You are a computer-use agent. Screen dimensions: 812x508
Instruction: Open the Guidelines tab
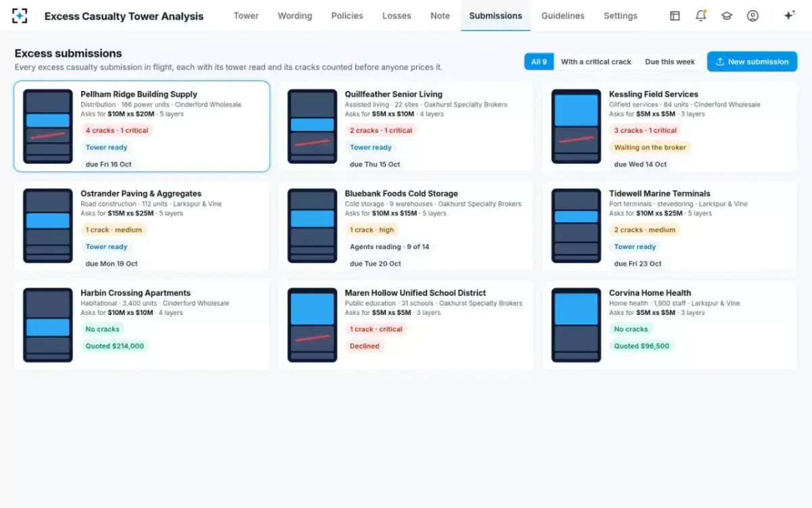coord(563,16)
